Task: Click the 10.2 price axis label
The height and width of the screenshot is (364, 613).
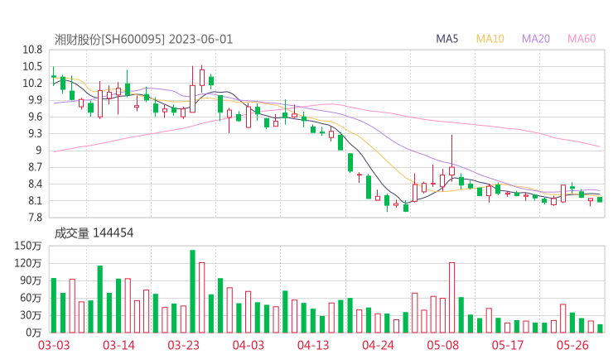Action: [x=32, y=84]
